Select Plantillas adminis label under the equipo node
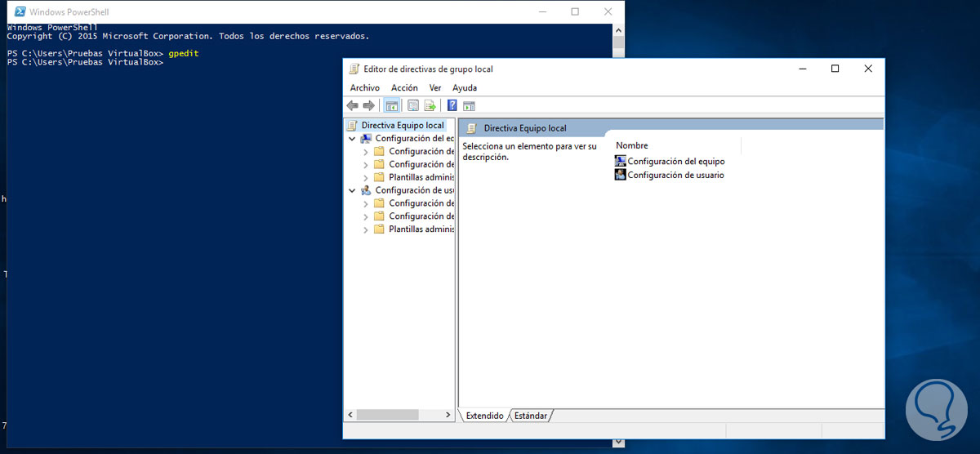The width and height of the screenshot is (980, 454). (x=421, y=177)
